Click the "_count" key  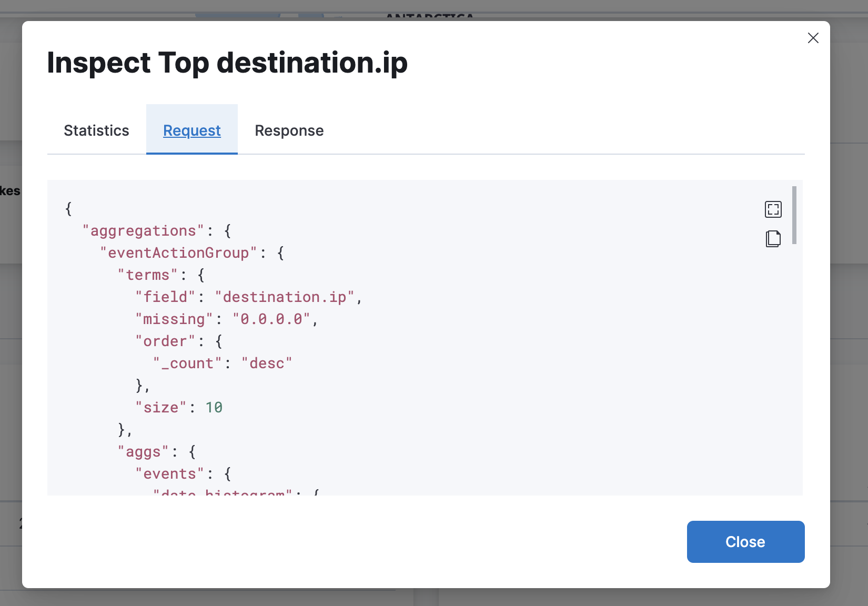tap(187, 363)
